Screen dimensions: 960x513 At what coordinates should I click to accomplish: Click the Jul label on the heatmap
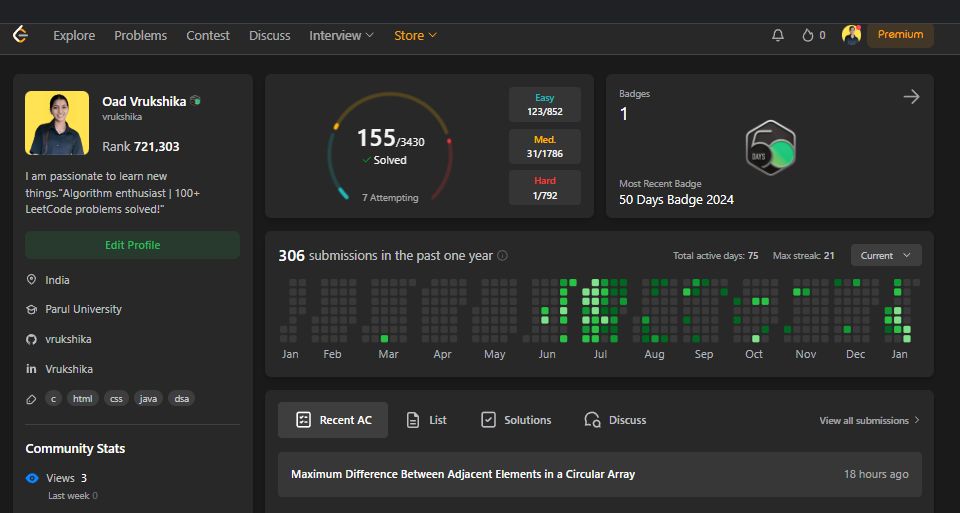point(600,354)
